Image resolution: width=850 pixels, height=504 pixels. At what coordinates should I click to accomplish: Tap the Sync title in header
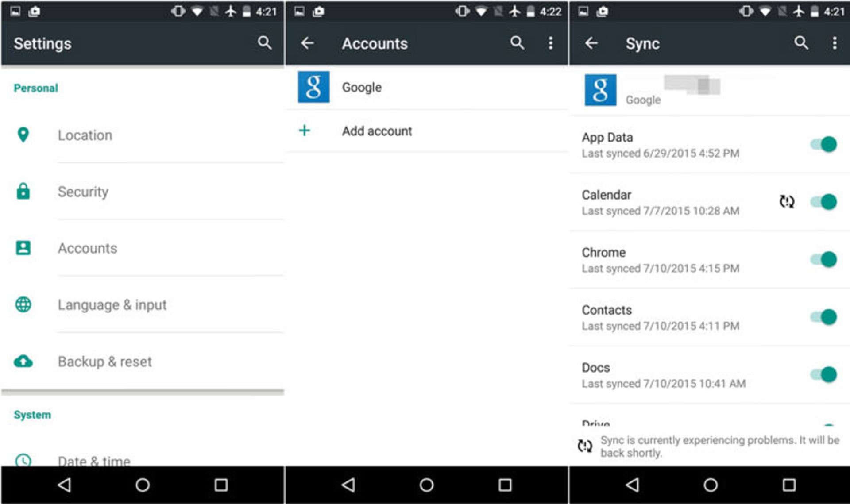pyautogui.click(x=642, y=43)
